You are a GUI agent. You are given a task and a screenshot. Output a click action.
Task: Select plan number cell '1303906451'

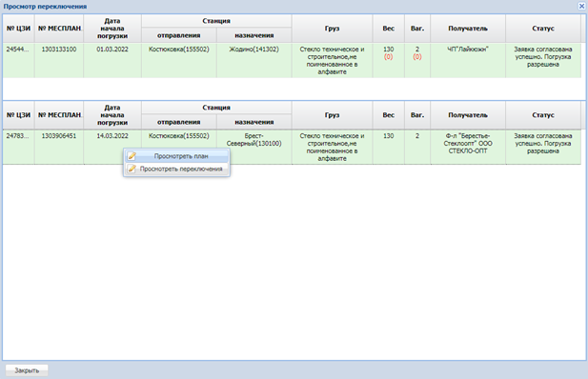[x=59, y=147]
